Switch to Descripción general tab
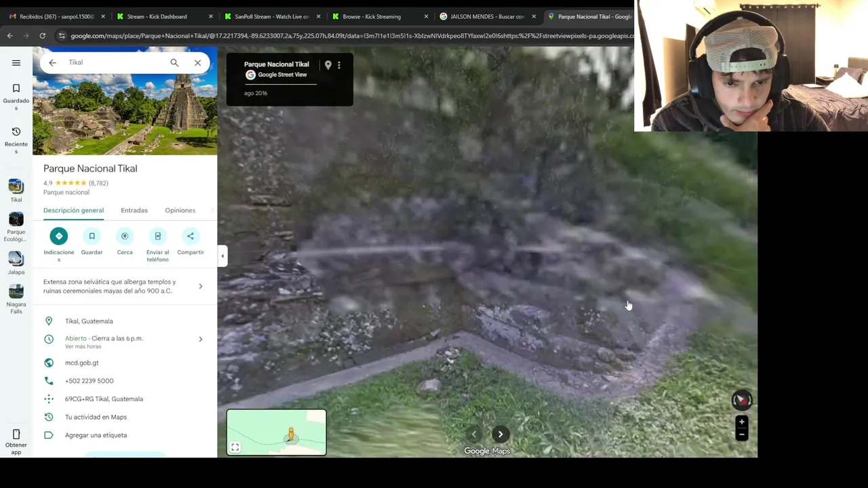868x488 pixels. (x=73, y=210)
